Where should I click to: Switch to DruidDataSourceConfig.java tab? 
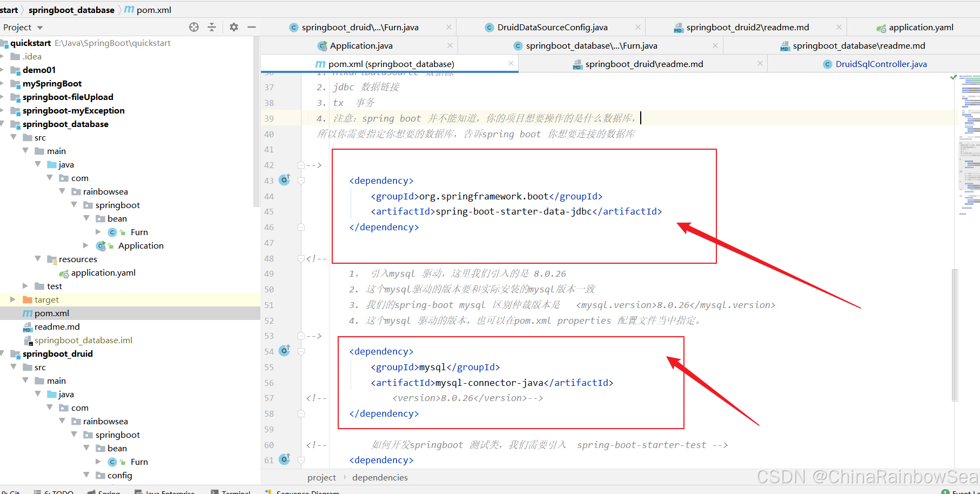552,27
